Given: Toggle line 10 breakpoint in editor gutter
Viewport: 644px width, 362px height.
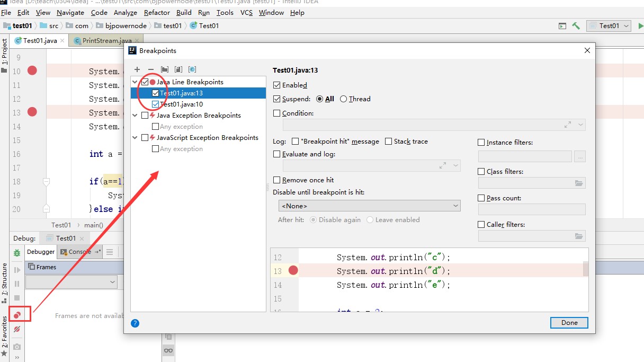Looking at the screenshot, I should pos(32,70).
